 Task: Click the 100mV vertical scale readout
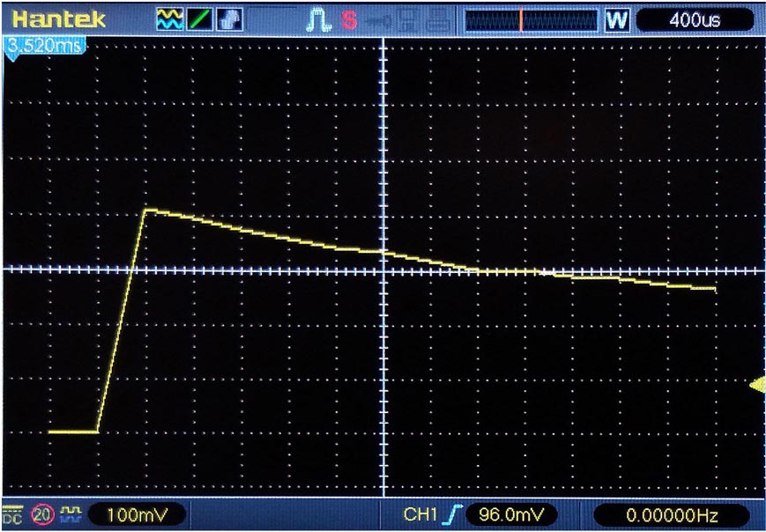pos(137,514)
